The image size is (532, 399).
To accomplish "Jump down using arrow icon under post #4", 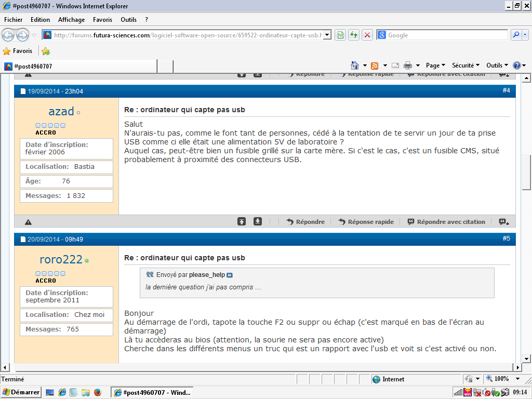I will [x=258, y=221].
